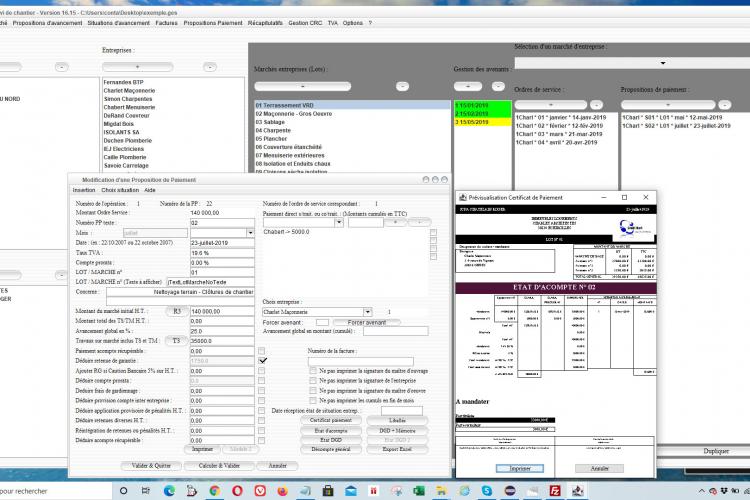Launch Firefox from the taskbar

(282, 490)
